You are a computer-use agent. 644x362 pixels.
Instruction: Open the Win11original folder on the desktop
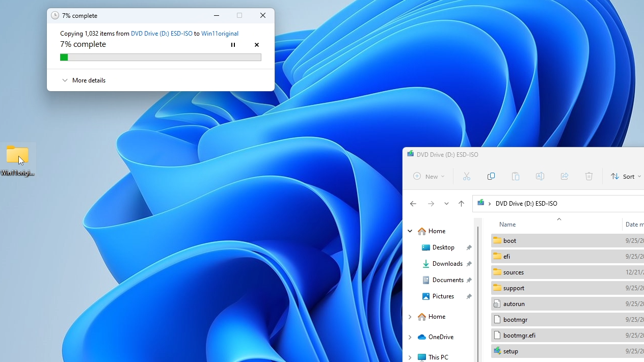17,154
